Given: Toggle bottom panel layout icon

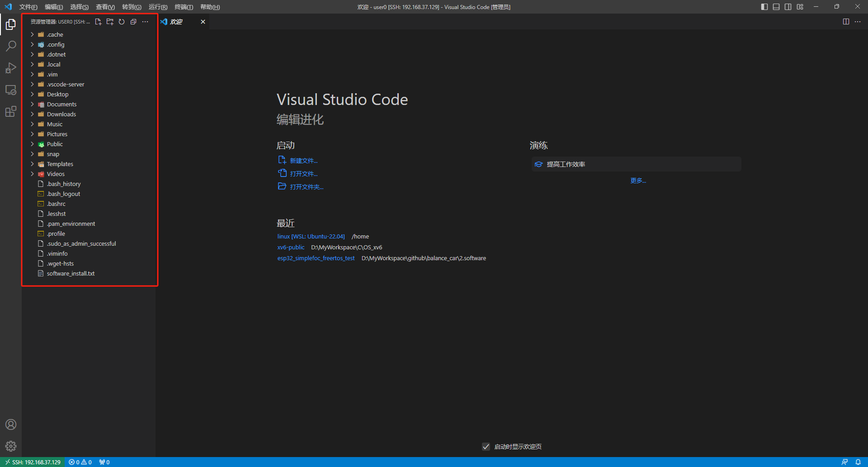Looking at the screenshot, I should [776, 7].
